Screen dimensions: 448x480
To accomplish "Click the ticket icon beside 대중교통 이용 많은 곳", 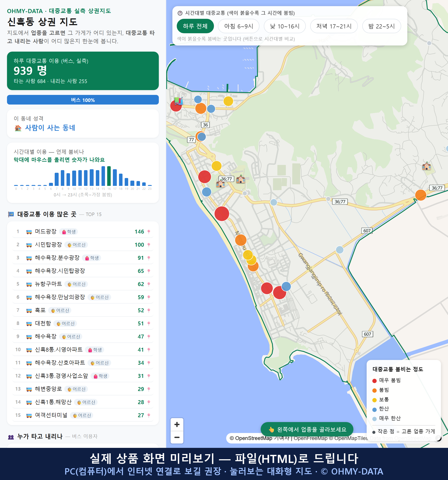I will pos(11,214).
